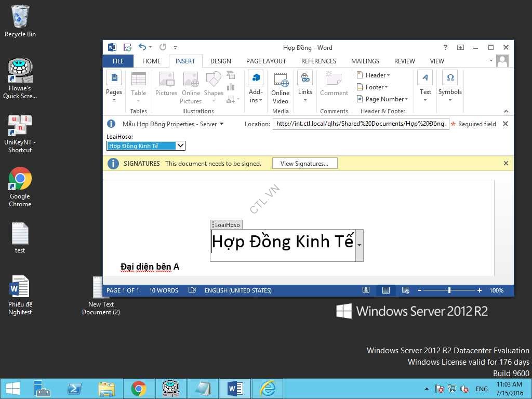Click the Comment icon in the ribbon

click(334, 84)
